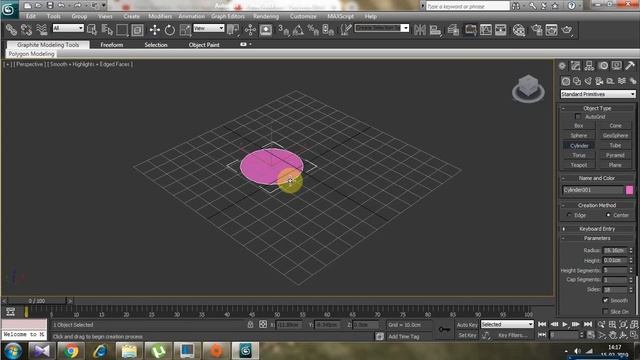The height and width of the screenshot is (360, 640).
Task: Open the Material Editor icon
Action: point(519,30)
